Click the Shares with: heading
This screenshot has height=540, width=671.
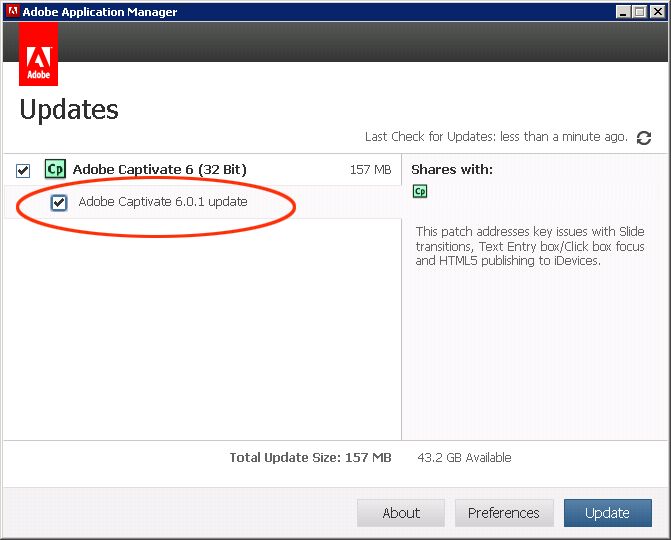click(x=452, y=169)
